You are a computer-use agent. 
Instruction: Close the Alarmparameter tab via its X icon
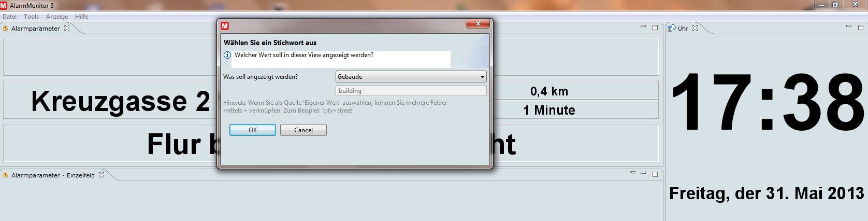[67, 28]
